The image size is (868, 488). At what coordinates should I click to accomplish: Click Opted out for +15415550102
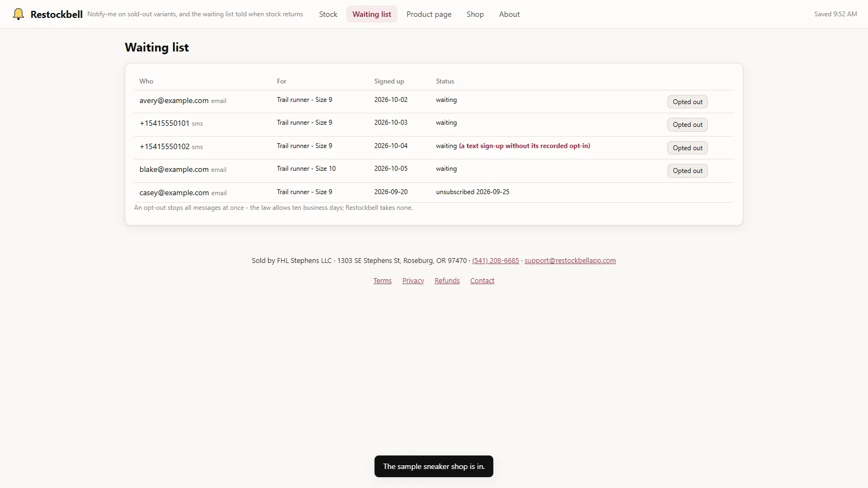pyautogui.click(x=687, y=148)
